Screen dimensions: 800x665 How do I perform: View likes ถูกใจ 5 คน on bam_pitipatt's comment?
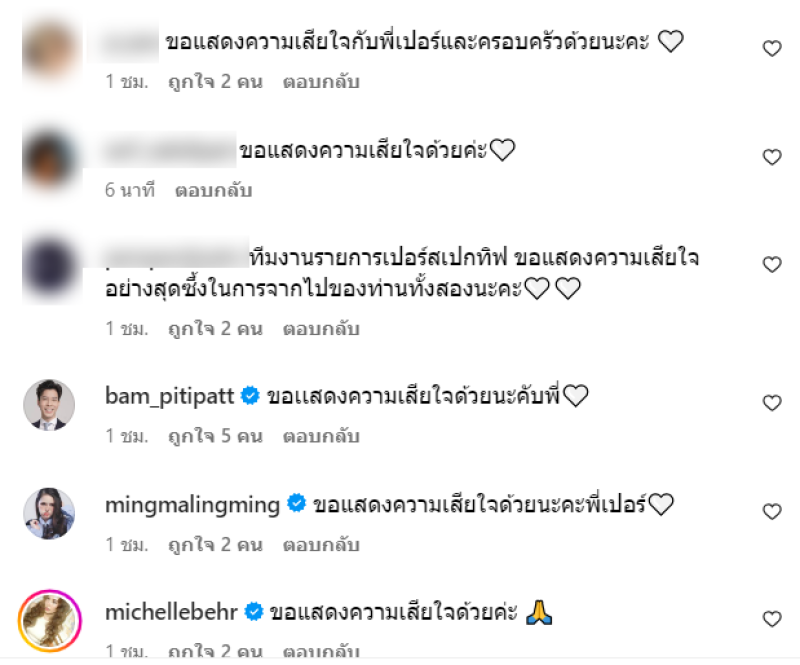pos(216,436)
